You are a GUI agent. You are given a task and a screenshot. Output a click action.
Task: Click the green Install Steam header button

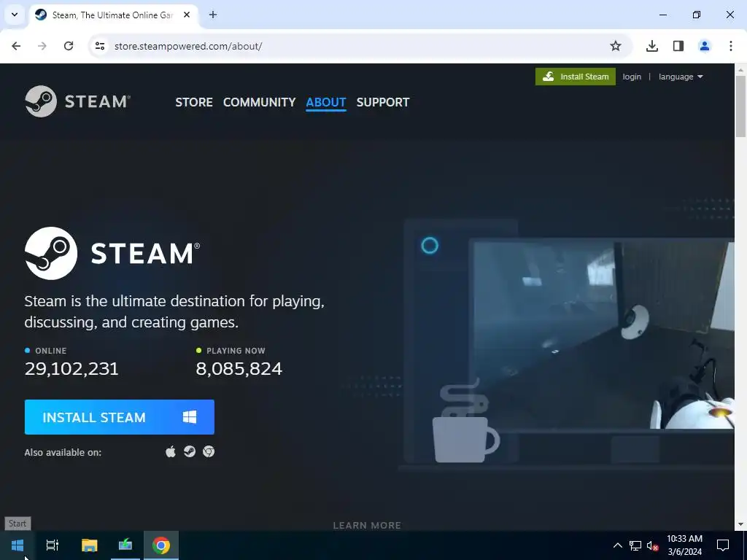576,77
